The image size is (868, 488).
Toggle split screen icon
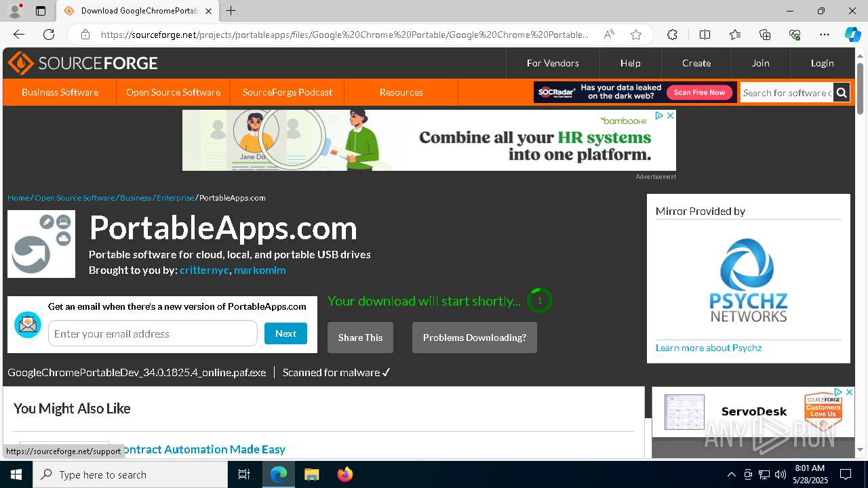click(705, 35)
